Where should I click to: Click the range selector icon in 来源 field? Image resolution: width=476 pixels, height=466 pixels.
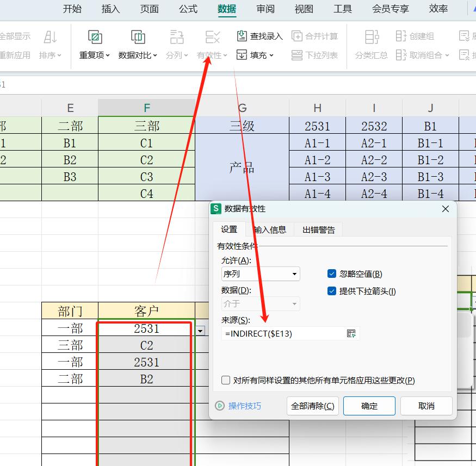[351, 334]
